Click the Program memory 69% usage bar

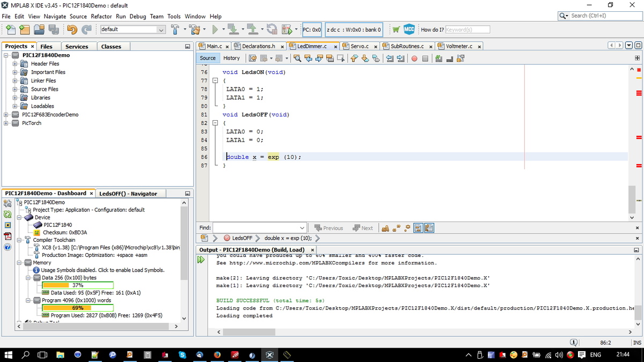pos(77,308)
